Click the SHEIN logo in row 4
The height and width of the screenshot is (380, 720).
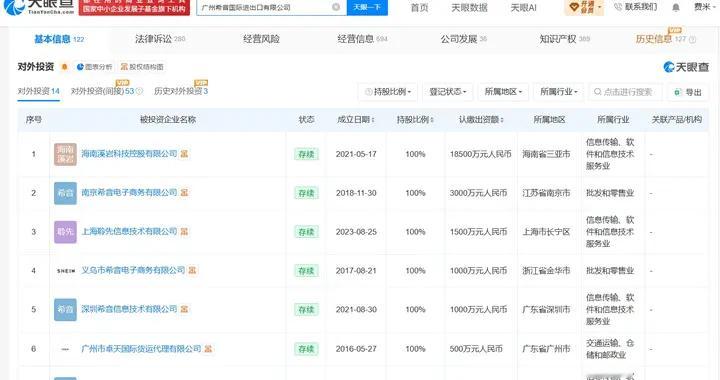tap(65, 271)
